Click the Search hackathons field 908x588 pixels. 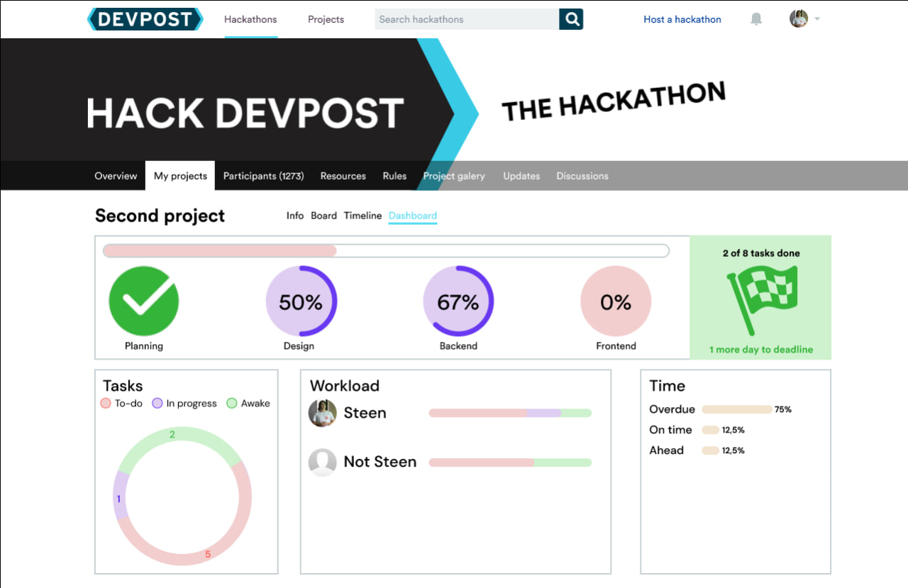tap(467, 19)
